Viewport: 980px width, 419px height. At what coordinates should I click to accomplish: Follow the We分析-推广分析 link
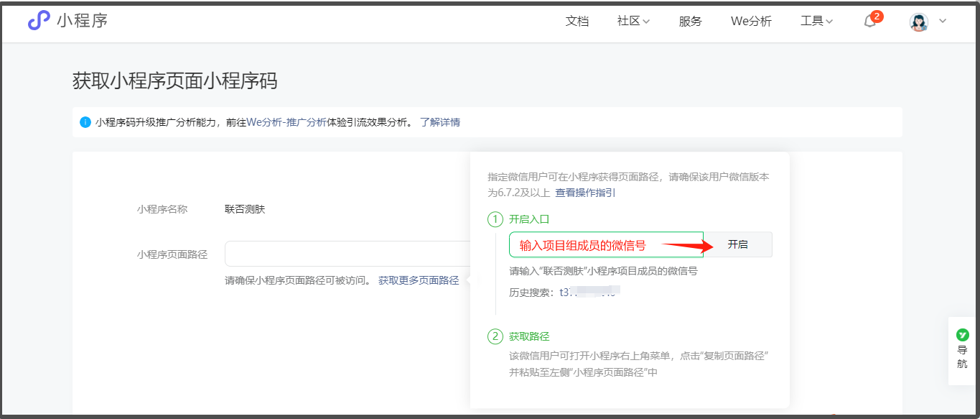pos(286,122)
